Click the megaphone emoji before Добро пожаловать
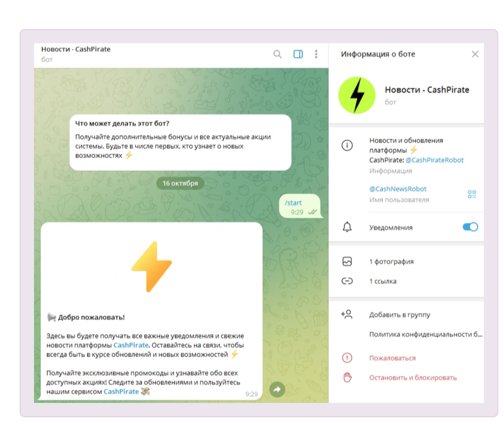Viewport: 504px width, 425px height. pyautogui.click(x=51, y=317)
